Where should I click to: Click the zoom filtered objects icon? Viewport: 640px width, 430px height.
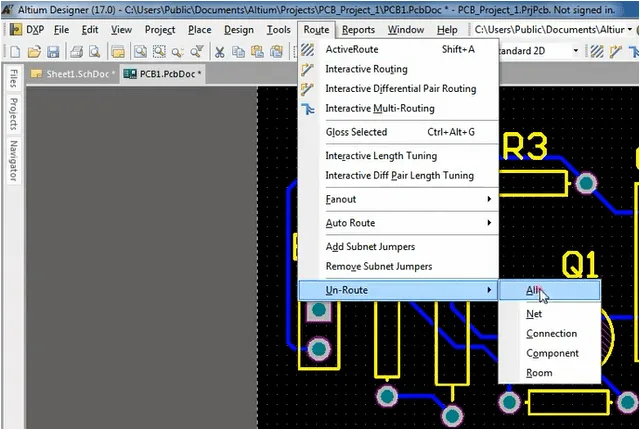point(196,52)
